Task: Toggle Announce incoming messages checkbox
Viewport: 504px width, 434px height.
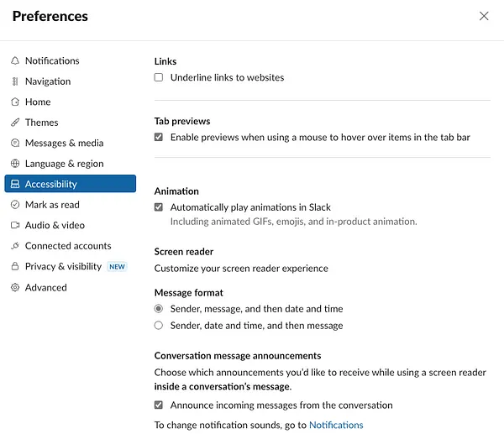Action: (x=159, y=405)
